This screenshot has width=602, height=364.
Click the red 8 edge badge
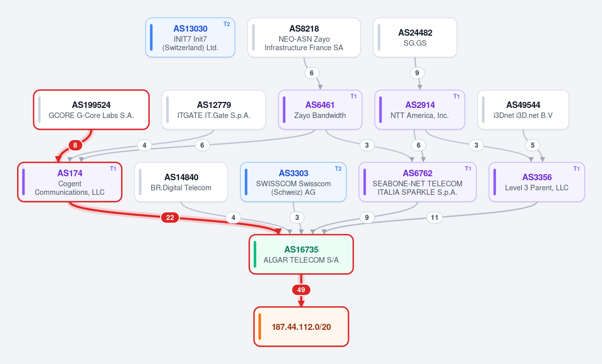(75, 145)
